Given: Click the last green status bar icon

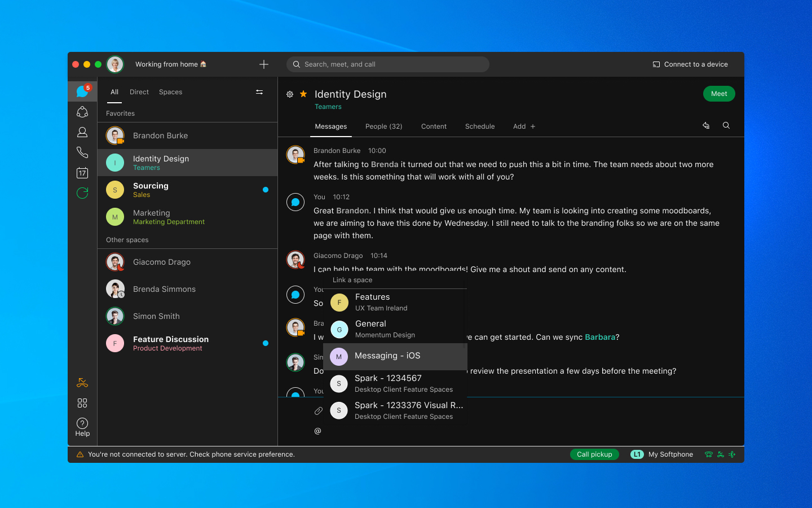Looking at the screenshot, I should pyautogui.click(x=732, y=454).
